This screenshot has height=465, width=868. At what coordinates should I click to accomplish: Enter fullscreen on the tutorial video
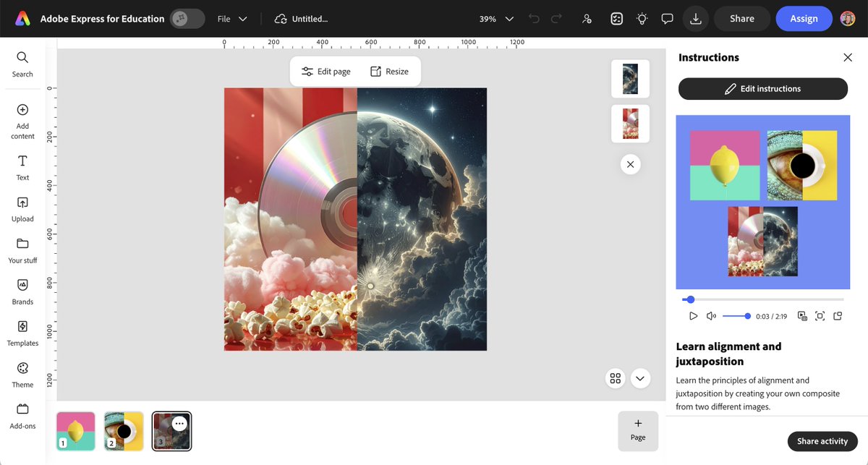[x=821, y=315]
